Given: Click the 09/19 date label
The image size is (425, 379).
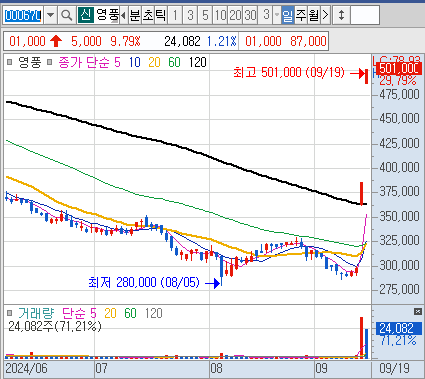Looking at the screenshot, I should point(394,368).
